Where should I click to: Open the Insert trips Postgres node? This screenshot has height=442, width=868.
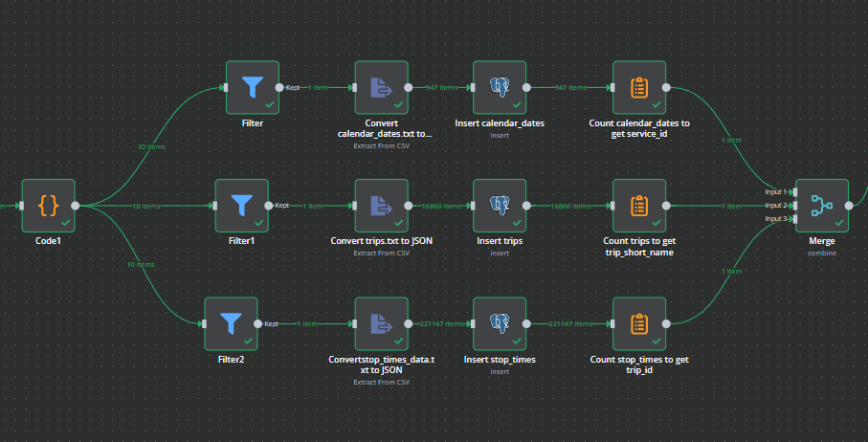500,205
